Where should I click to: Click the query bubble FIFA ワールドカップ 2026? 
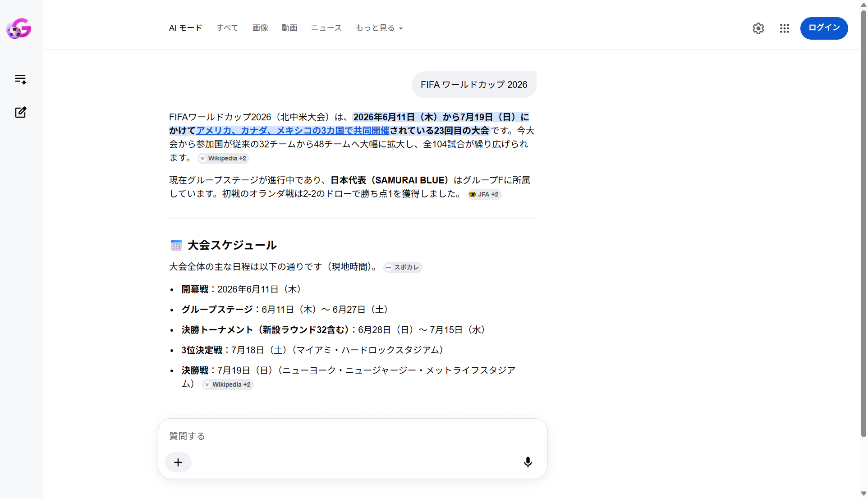pos(474,85)
